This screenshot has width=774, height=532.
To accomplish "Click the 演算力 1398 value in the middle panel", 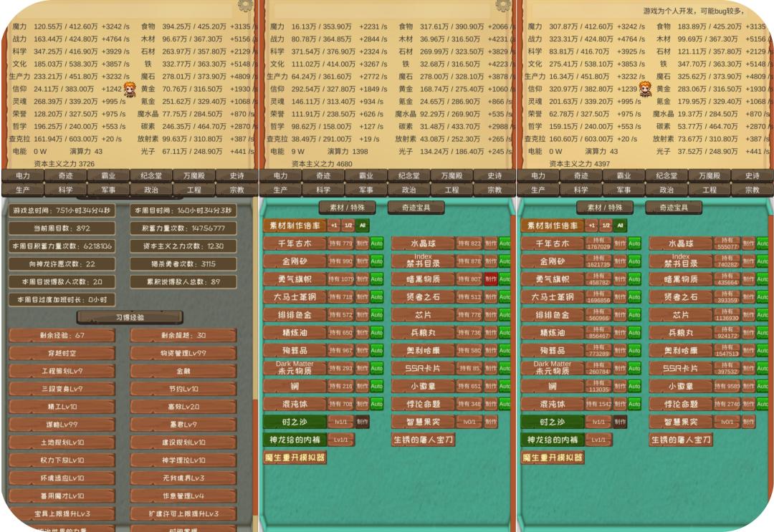I will (348, 151).
